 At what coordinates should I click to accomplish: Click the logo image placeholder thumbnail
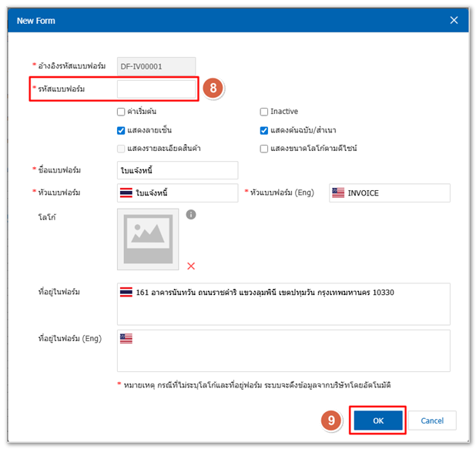point(148,240)
